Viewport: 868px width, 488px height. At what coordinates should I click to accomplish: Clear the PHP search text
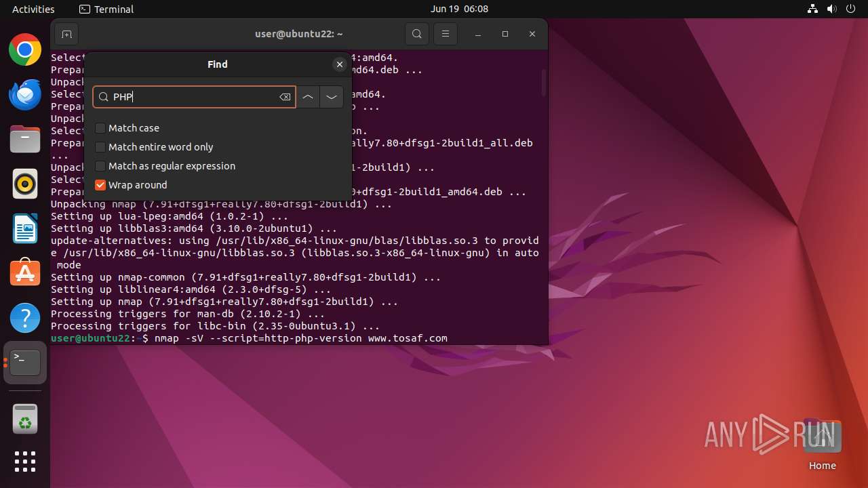tap(285, 97)
